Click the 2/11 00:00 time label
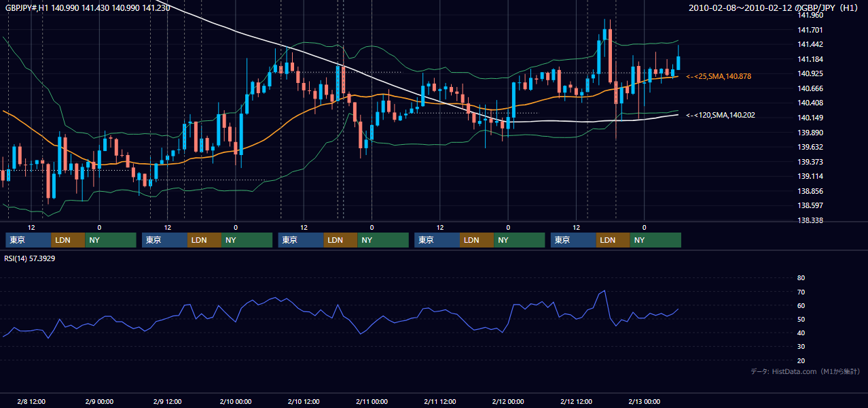The image size is (868, 408). click(372, 401)
